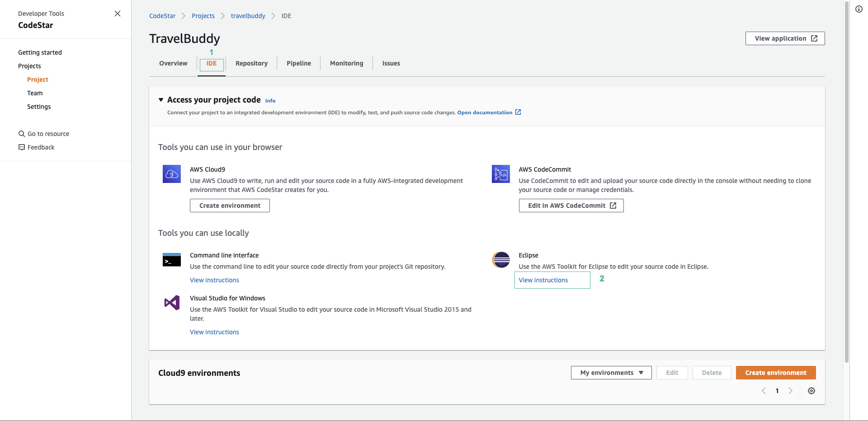
Task: Click Edit in AWS CodeCommit button
Action: tap(571, 206)
